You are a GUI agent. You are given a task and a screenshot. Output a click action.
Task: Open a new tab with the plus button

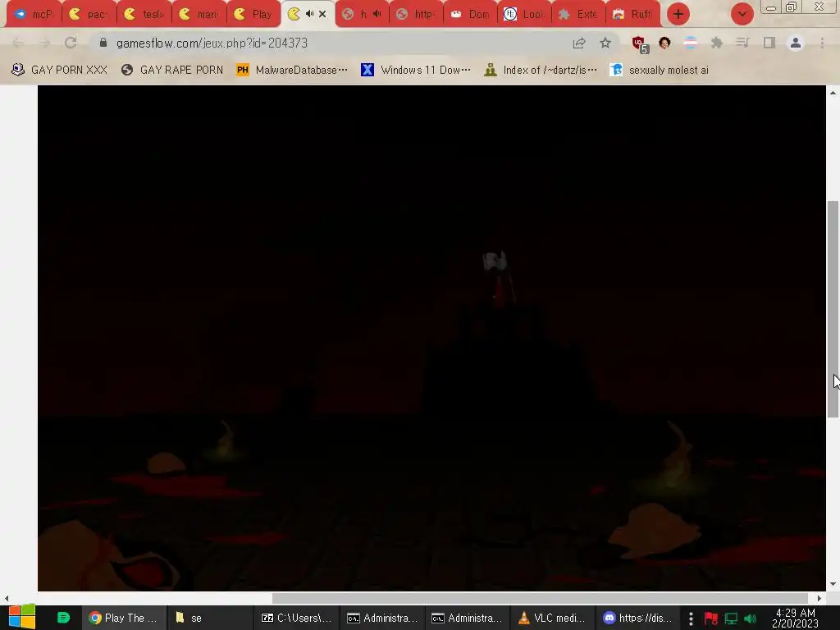678,14
